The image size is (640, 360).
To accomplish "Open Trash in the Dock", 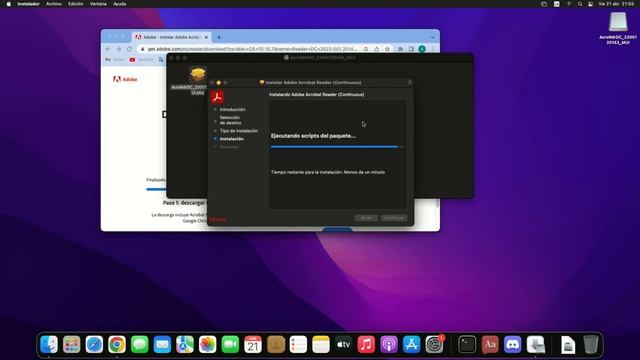I will [x=591, y=345].
